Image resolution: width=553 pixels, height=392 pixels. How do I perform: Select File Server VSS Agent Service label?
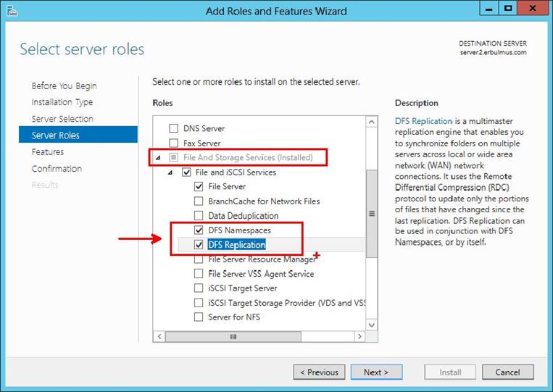click(x=261, y=274)
